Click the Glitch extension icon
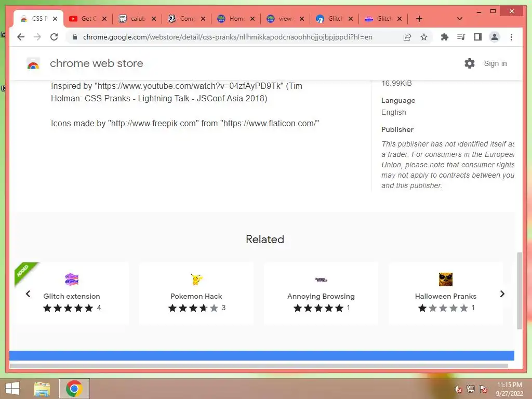Screen dimensions: 532x399 (x=72, y=280)
